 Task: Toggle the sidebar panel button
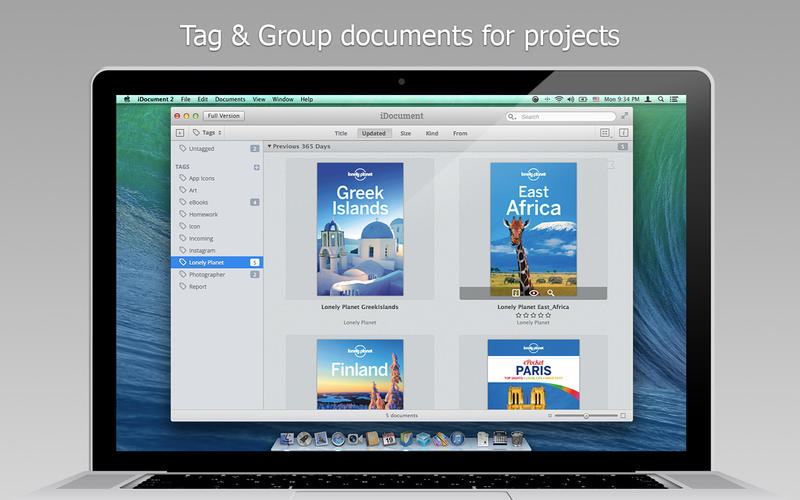(x=180, y=132)
